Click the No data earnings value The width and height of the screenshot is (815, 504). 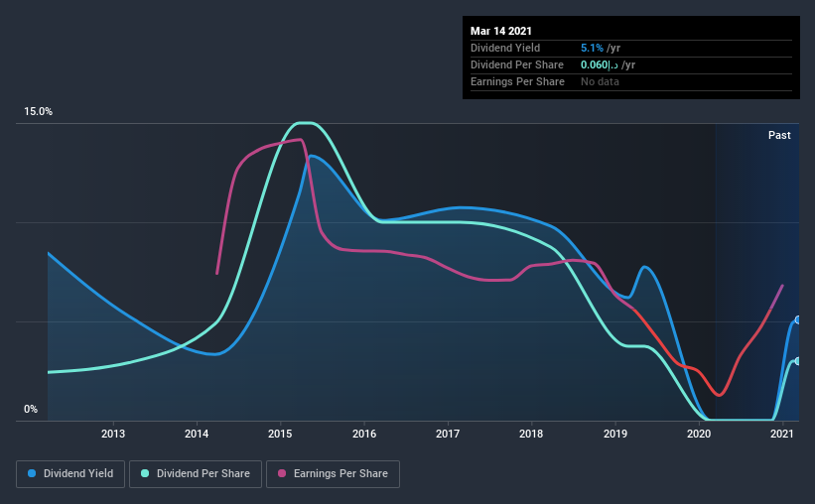pyautogui.click(x=600, y=81)
